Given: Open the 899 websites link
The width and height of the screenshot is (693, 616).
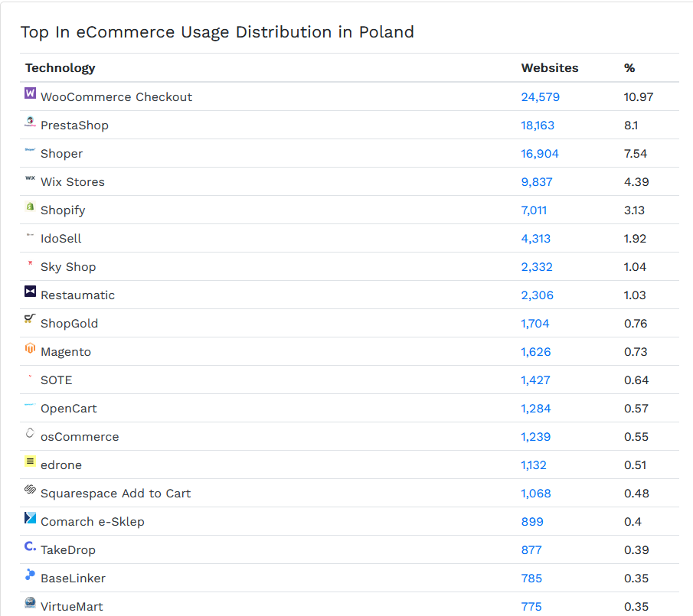Looking at the screenshot, I should pos(532,522).
